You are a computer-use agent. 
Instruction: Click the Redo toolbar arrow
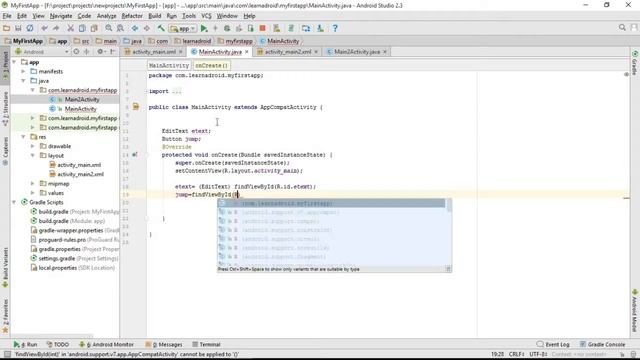(x=56, y=28)
